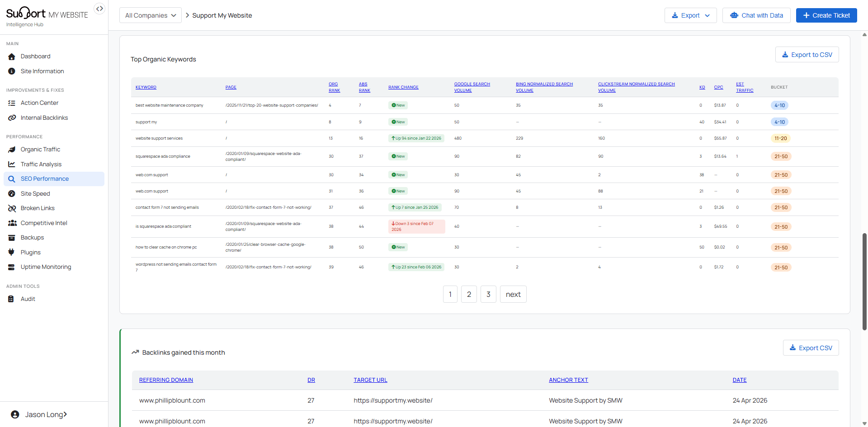Click the Site Speed gauge icon

coord(12,194)
